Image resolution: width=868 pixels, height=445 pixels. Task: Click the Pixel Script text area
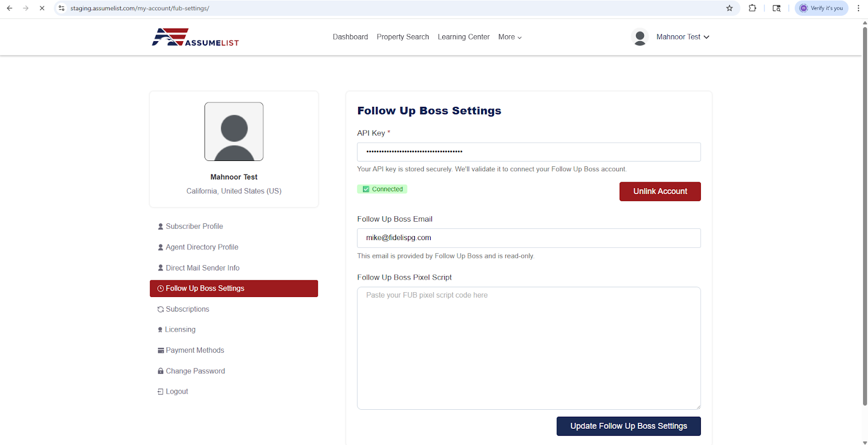528,348
